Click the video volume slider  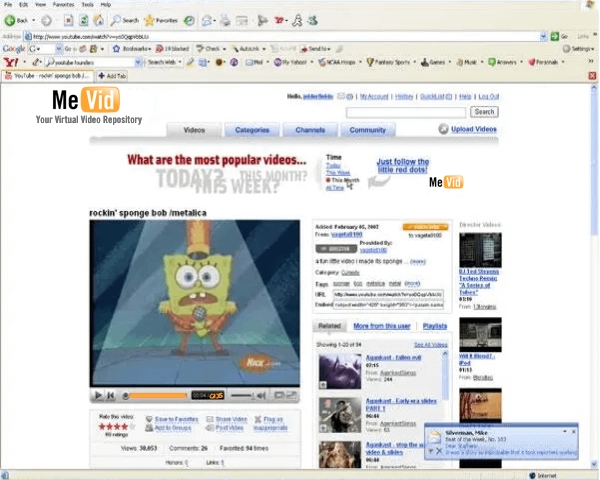click(x=242, y=395)
